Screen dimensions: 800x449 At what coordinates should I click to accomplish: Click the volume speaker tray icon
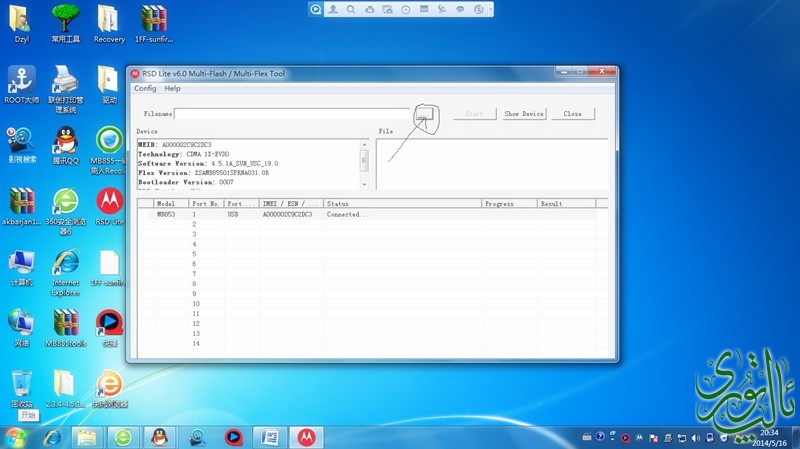click(695, 438)
